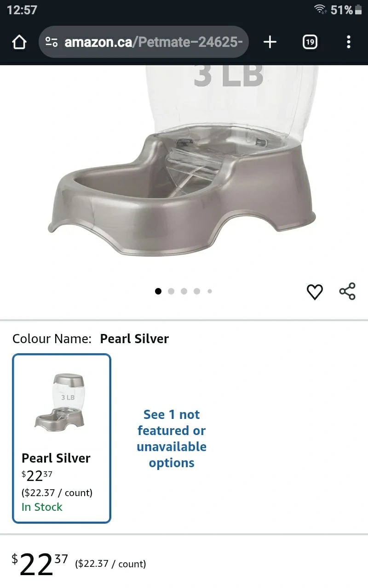Tap the browser home icon
The height and width of the screenshot is (588, 368).
tap(19, 42)
